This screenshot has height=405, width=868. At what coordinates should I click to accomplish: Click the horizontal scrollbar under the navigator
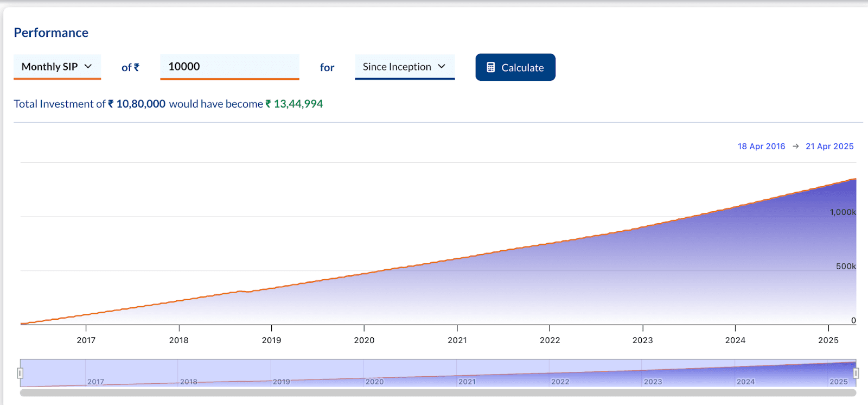click(x=438, y=393)
